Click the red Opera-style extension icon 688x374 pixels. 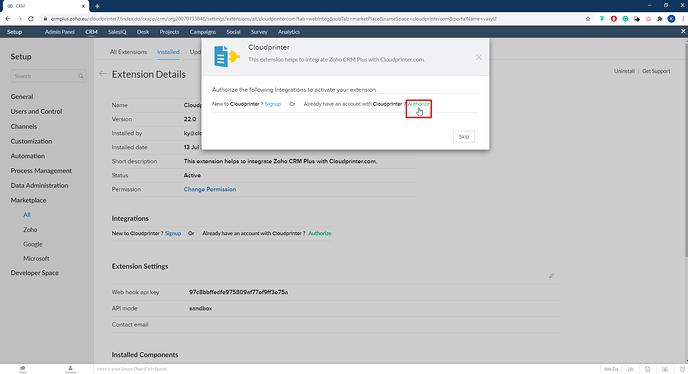pyautogui.click(x=613, y=19)
